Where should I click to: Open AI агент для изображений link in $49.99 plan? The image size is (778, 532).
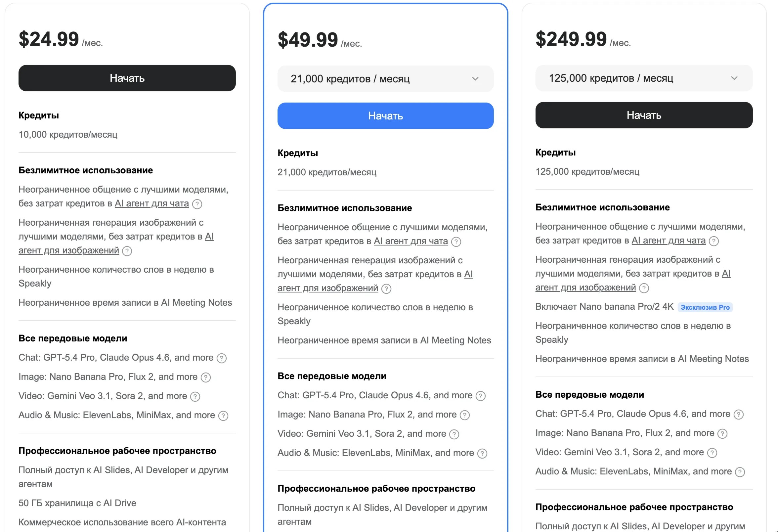327,288
